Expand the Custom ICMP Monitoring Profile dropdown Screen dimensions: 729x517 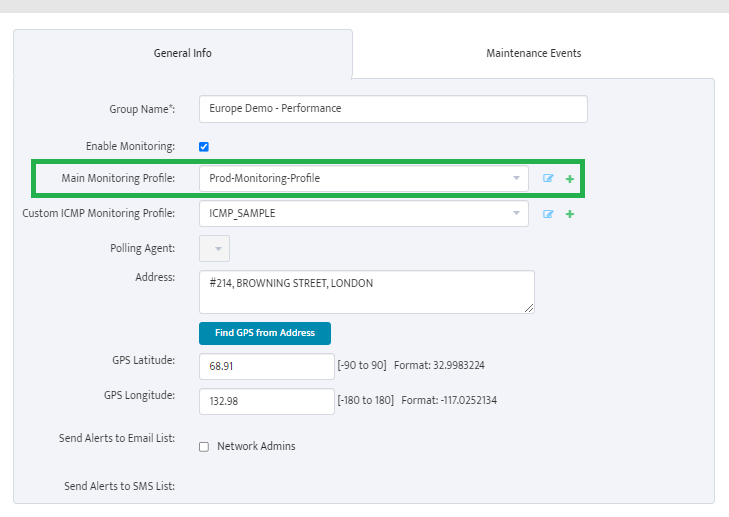364,213
